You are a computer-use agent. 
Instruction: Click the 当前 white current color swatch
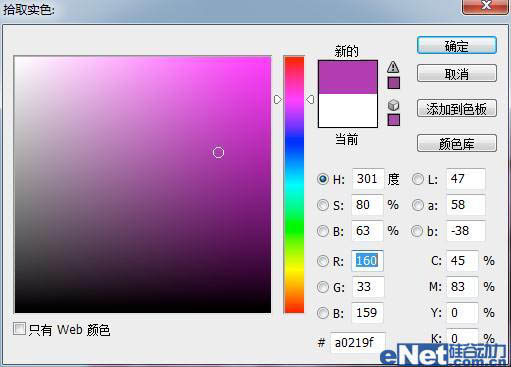point(348,110)
